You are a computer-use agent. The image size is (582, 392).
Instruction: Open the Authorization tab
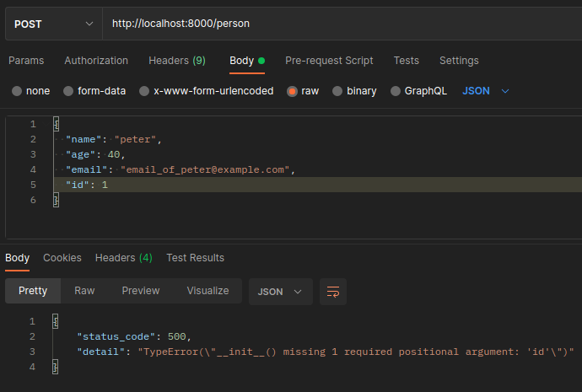click(96, 61)
